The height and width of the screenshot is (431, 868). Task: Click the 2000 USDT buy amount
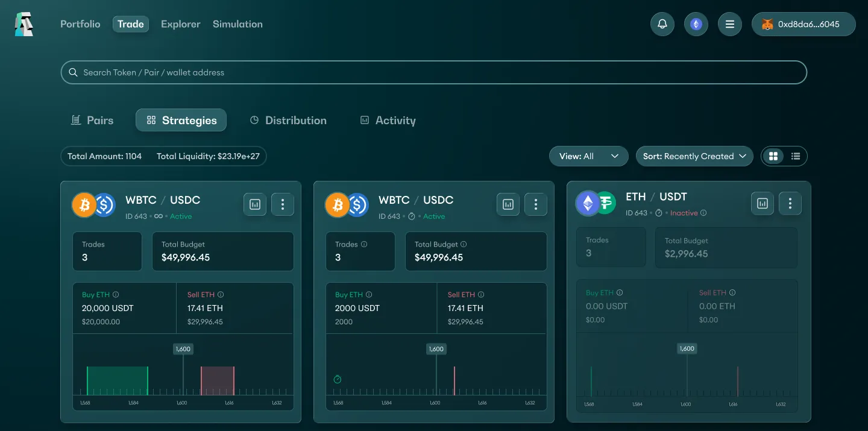pyautogui.click(x=357, y=308)
